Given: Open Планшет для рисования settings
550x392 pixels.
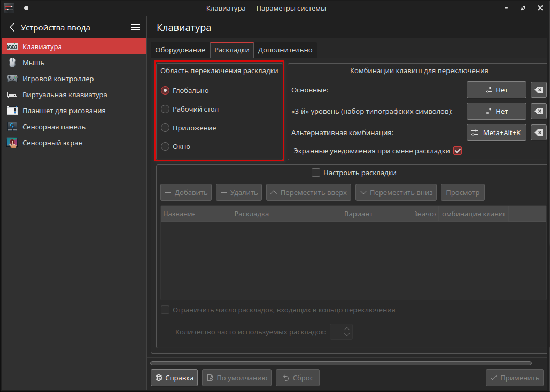Looking at the screenshot, I should (x=74, y=111).
